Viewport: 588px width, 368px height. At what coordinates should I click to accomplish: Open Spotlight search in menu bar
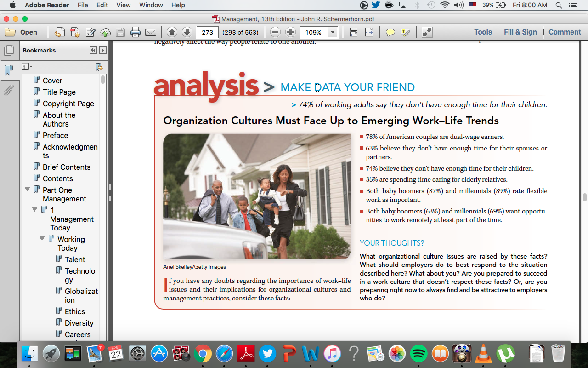pos(559,5)
